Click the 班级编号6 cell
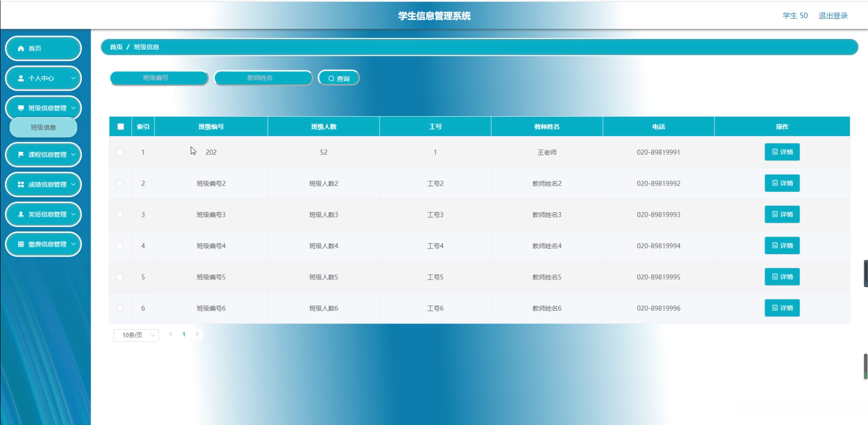 pos(211,308)
